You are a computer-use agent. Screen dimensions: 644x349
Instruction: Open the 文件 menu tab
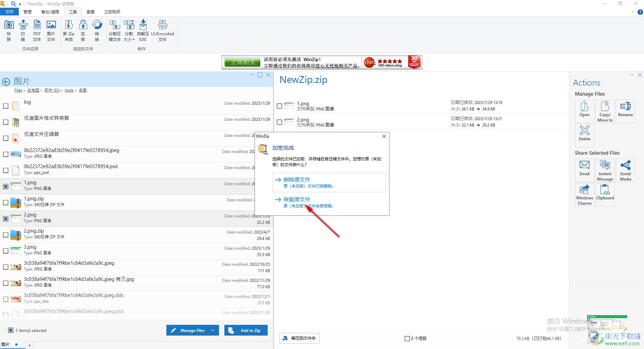[9, 12]
